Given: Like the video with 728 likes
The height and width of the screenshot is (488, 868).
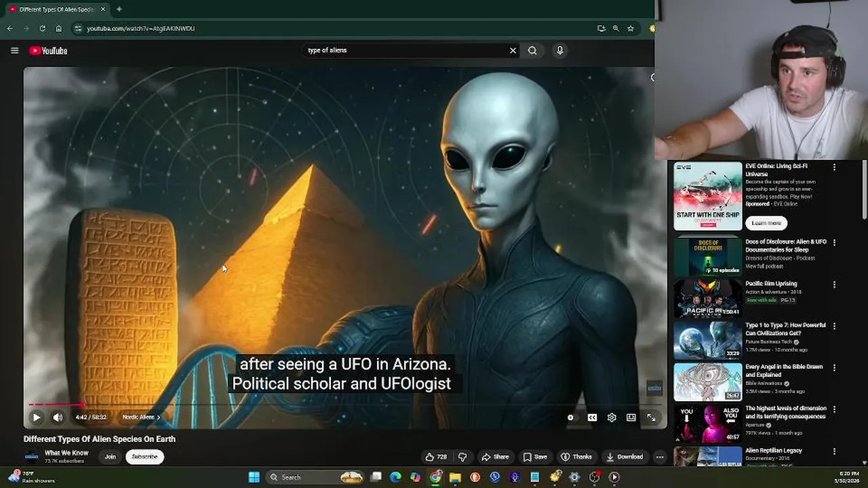Looking at the screenshot, I should pos(436,457).
